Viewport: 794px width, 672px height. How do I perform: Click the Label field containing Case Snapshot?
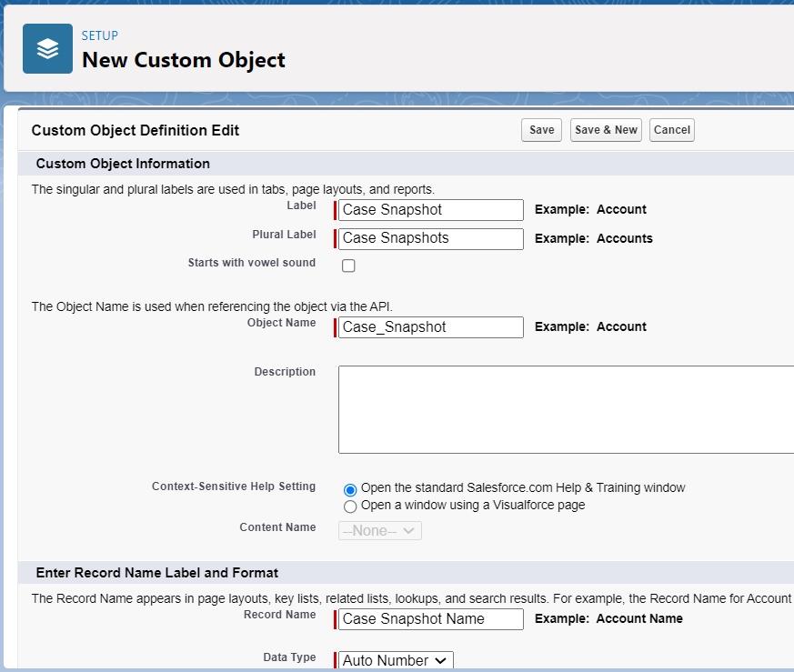click(431, 210)
